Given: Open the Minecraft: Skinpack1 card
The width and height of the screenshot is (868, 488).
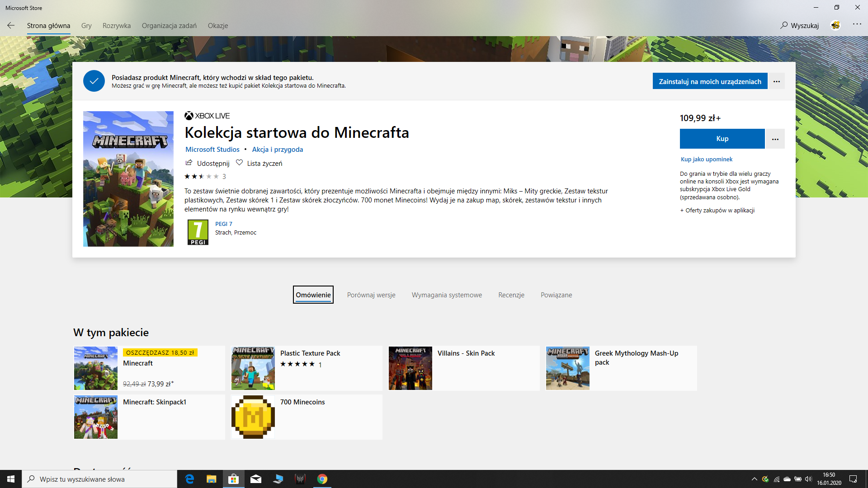Looking at the screenshot, I should coord(149,417).
